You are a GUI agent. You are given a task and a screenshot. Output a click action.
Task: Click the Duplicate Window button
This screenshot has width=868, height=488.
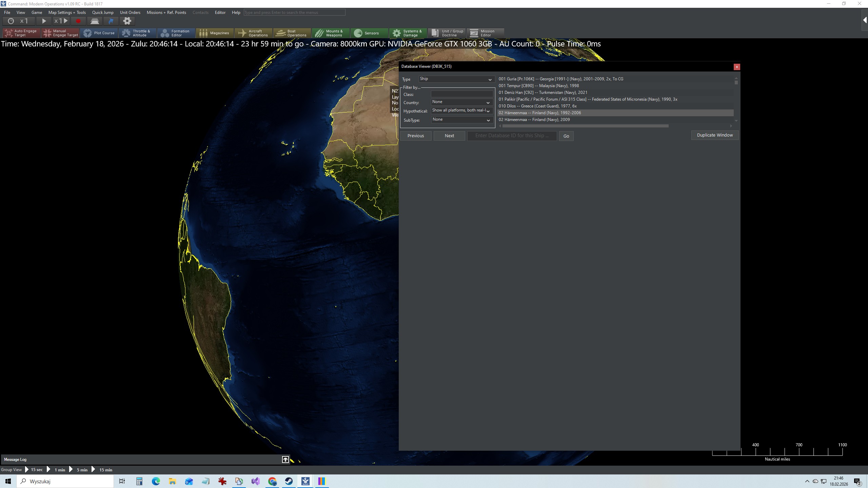(715, 135)
